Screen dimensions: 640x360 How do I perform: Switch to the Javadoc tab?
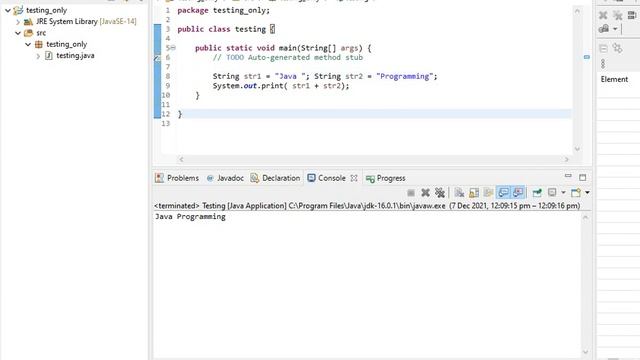(x=225, y=178)
